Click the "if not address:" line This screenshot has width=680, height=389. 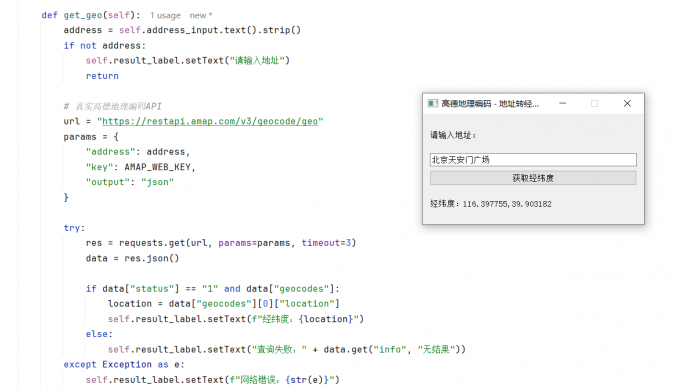[x=105, y=46]
